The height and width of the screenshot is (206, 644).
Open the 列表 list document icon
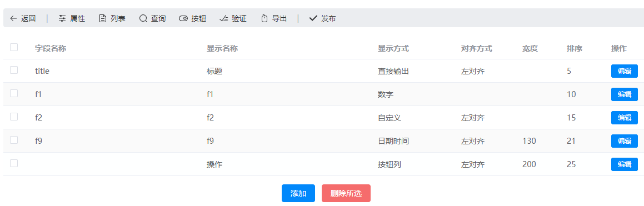[103, 18]
